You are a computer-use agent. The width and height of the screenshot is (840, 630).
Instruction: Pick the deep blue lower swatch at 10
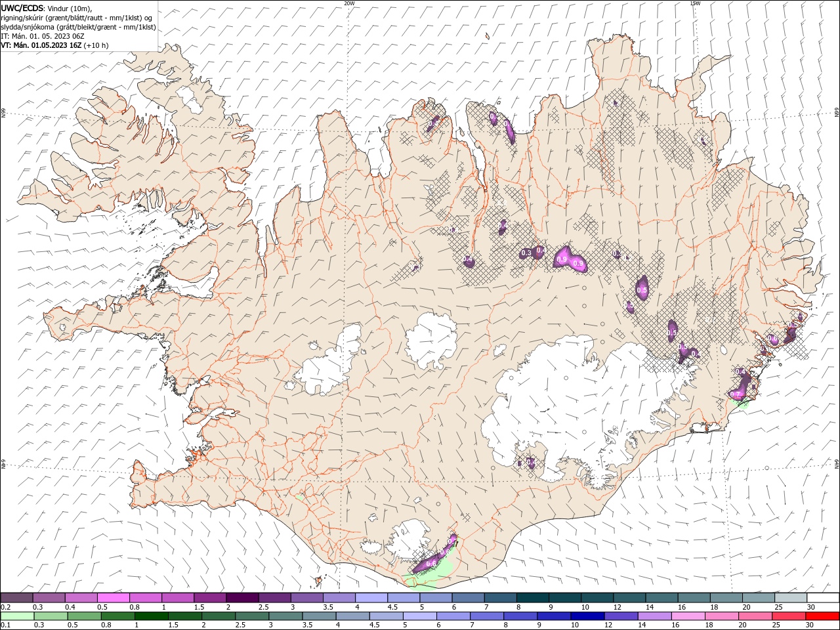[x=587, y=616]
